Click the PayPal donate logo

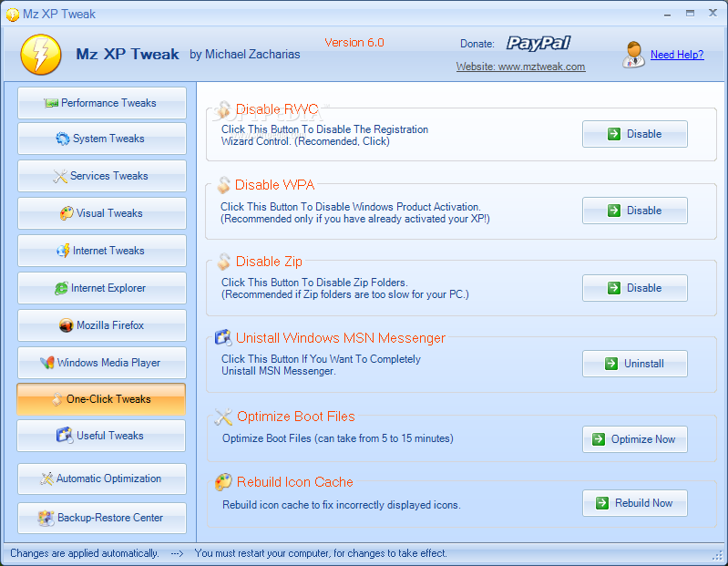[x=538, y=43]
